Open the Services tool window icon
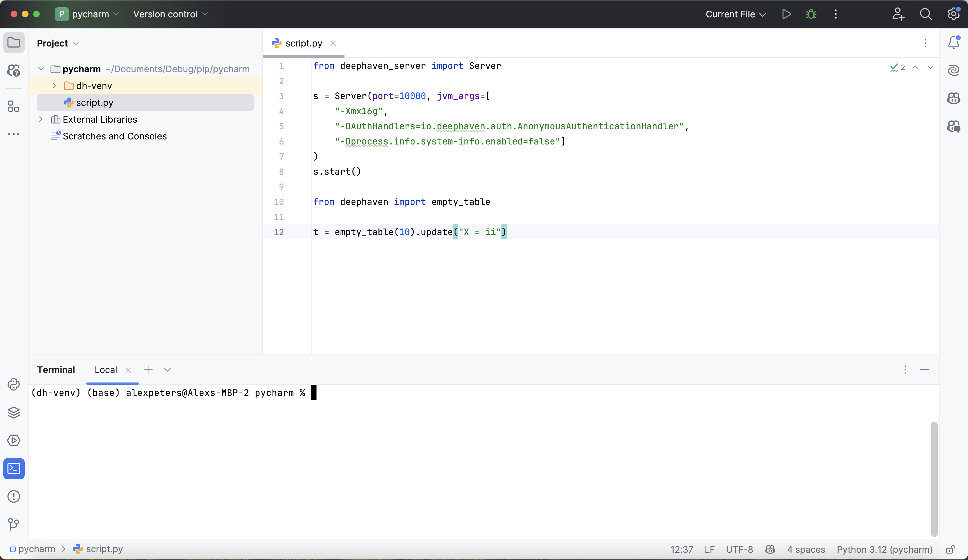 point(14,440)
